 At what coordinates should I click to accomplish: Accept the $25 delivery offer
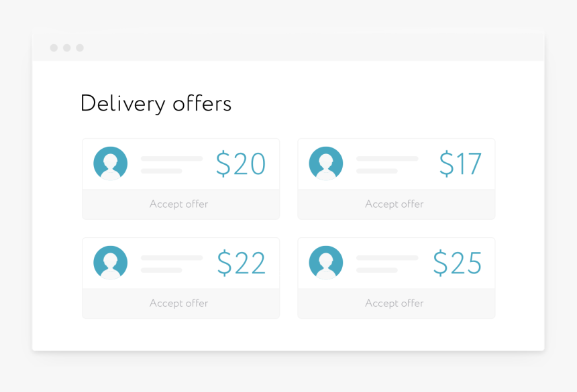pos(397,304)
